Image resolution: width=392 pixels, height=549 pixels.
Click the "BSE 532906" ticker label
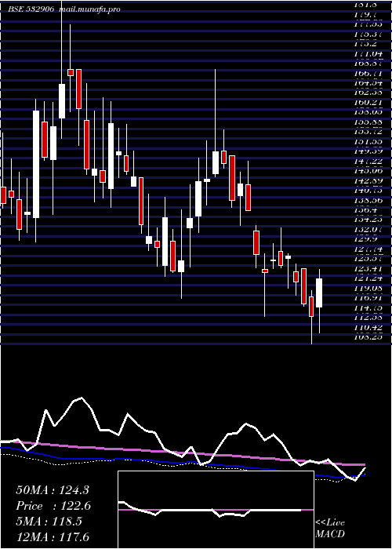(x=31, y=9)
